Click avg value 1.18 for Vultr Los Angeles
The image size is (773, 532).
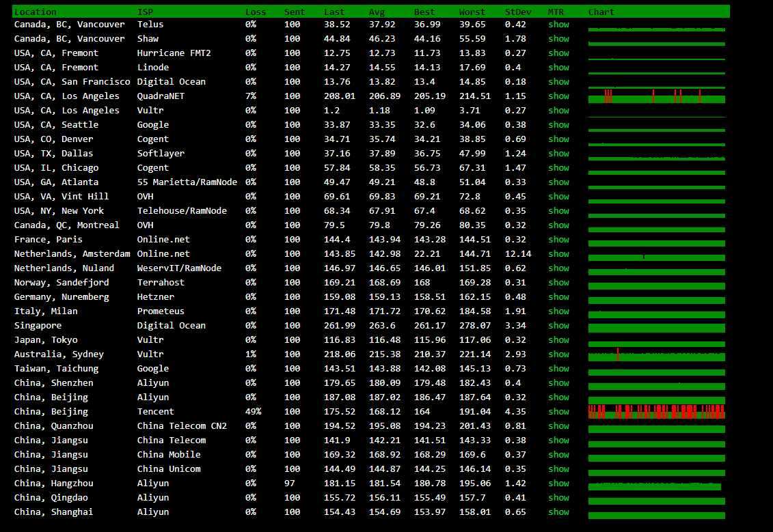(x=379, y=111)
